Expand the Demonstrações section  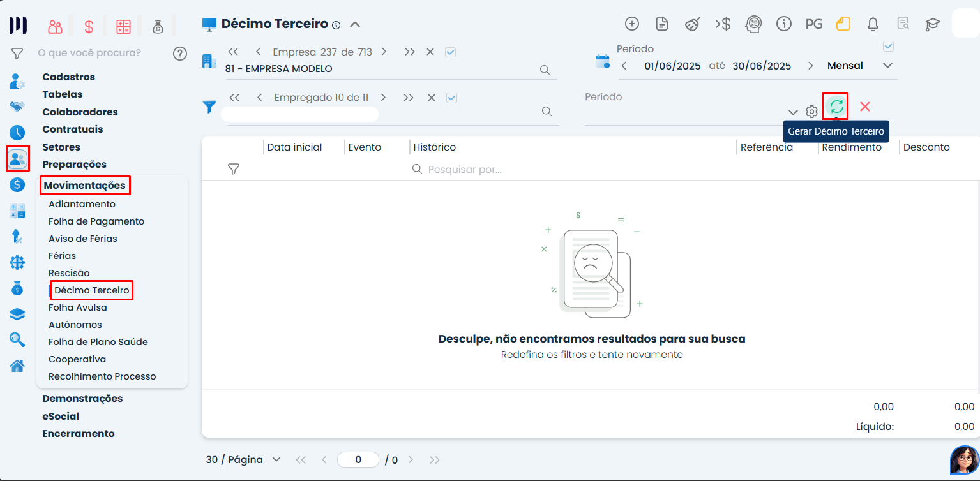(x=82, y=398)
